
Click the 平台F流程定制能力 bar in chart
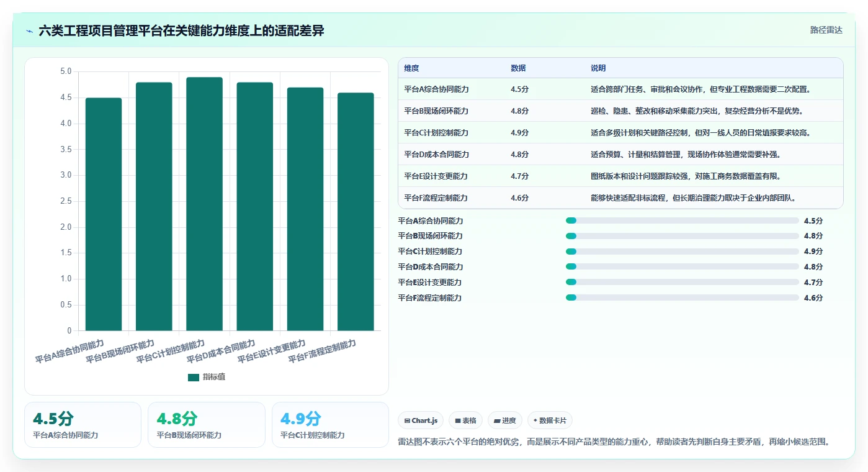coord(356,212)
